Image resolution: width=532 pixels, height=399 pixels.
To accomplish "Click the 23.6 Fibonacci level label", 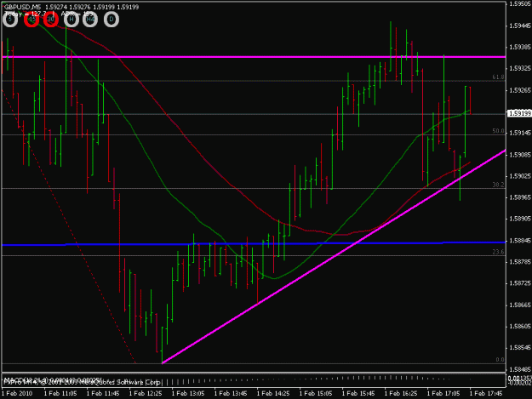I will (499, 252).
